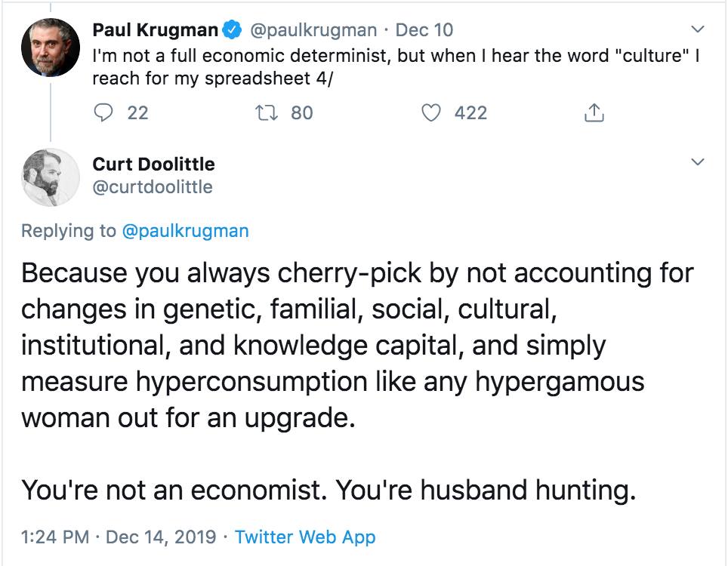Like Paul Krugman's tweet with heart icon
The height and width of the screenshot is (566, 728).
tap(430, 113)
